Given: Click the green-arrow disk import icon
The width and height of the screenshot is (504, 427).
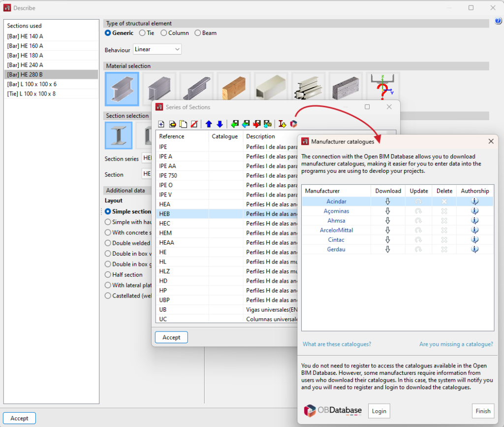Looking at the screenshot, I should click(x=235, y=124).
